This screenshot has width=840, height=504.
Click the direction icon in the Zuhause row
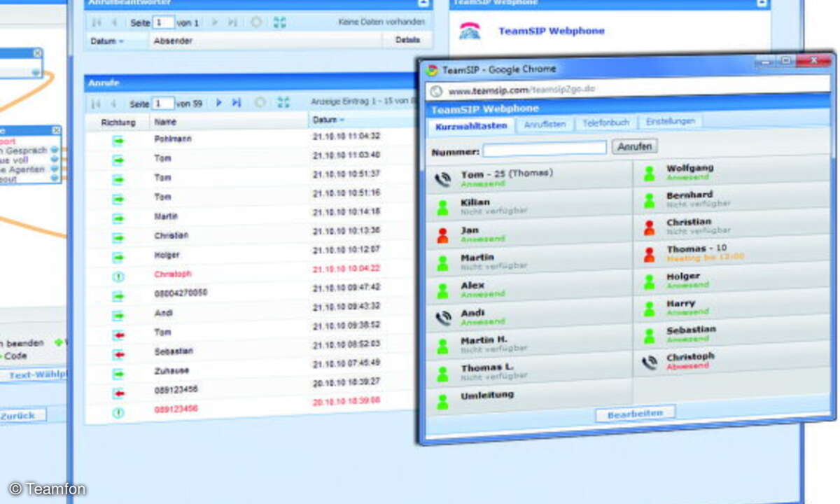pyautogui.click(x=118, y=374)
